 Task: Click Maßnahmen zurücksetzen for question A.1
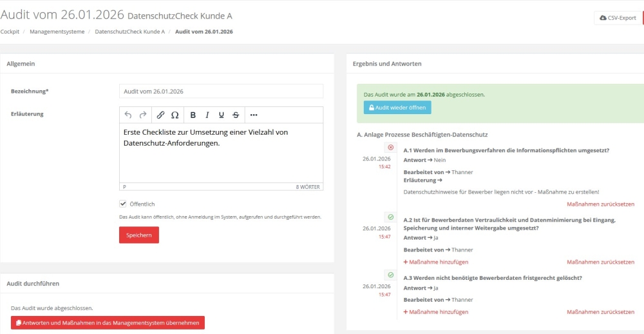pos(600,204)
